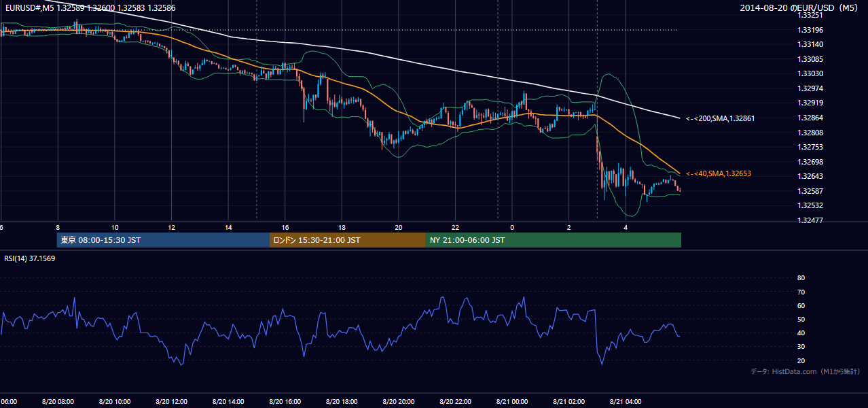Viewport: 868px width, 408px height.
Task: Click the RSI(14) 37.1569 indicator label
Action: point(30,258)
